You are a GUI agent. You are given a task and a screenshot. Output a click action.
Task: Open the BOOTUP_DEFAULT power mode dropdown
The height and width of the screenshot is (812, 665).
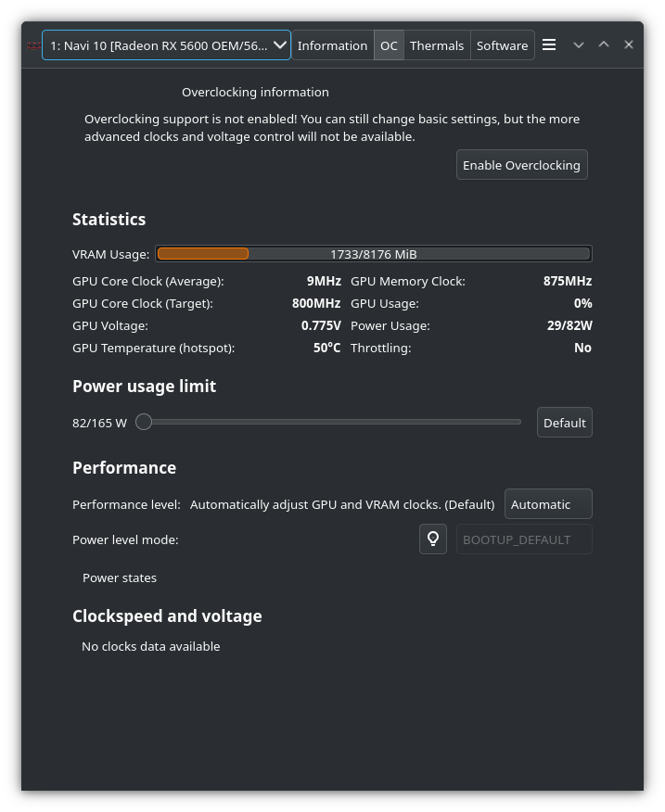524,539
